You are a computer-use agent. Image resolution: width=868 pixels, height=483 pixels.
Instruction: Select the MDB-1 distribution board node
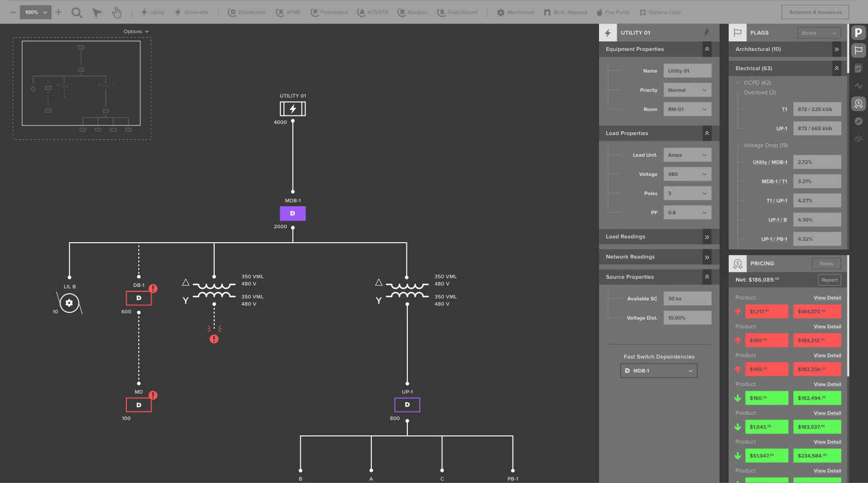tap(293, 213)
